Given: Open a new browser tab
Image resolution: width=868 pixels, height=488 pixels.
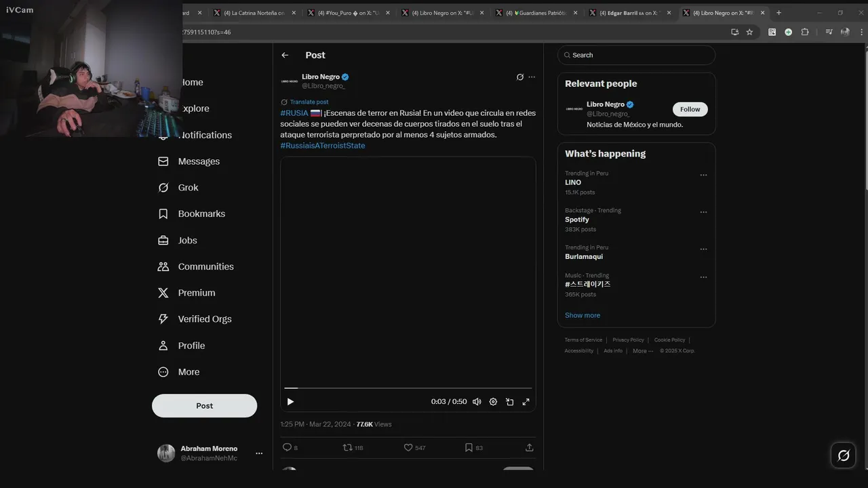Looking at the screenshot, I should coord(778,13).
